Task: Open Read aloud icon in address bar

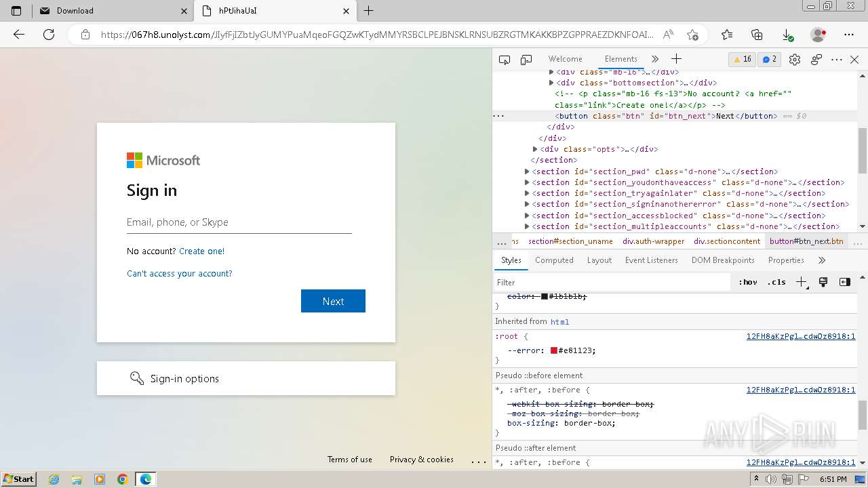Action: (669, 35)
